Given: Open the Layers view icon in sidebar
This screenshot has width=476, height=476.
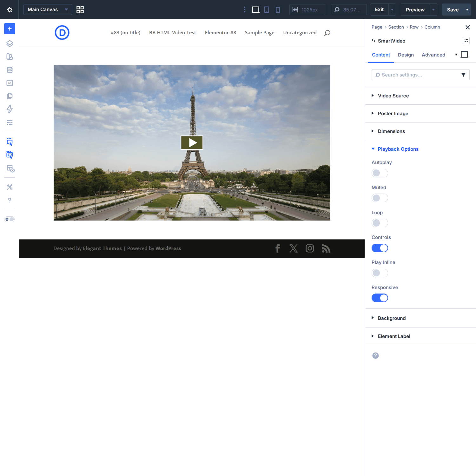Looking at the screenshot, I should click(10, 43).
